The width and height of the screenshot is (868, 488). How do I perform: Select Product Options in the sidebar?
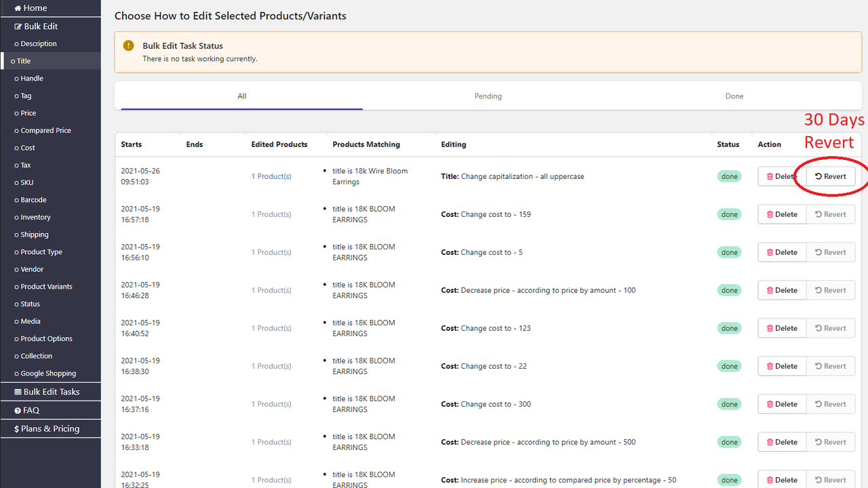point(50,339)
